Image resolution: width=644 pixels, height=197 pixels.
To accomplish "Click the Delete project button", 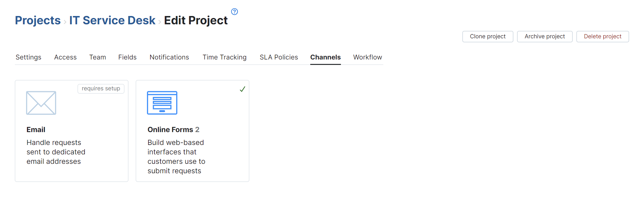I will [x=602, y=37].
